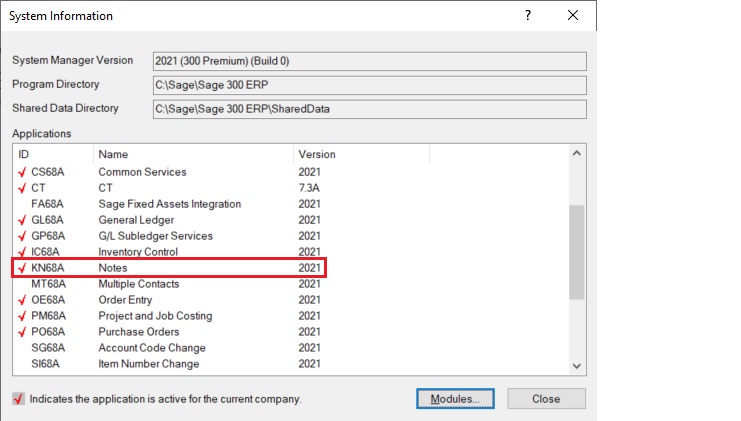Click the name CT in the Name column

click(105, 188)
